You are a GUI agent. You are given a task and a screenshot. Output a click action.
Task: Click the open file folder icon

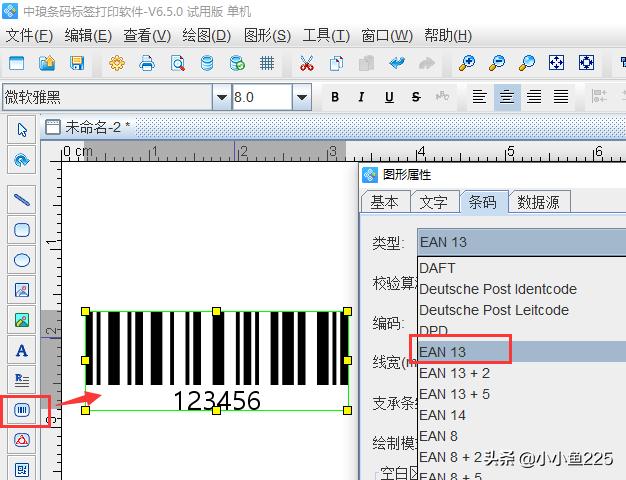point(47,63)
